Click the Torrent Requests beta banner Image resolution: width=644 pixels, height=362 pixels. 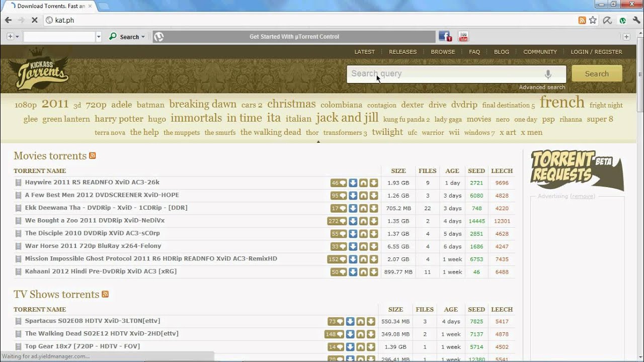click(x=577, y=170)
